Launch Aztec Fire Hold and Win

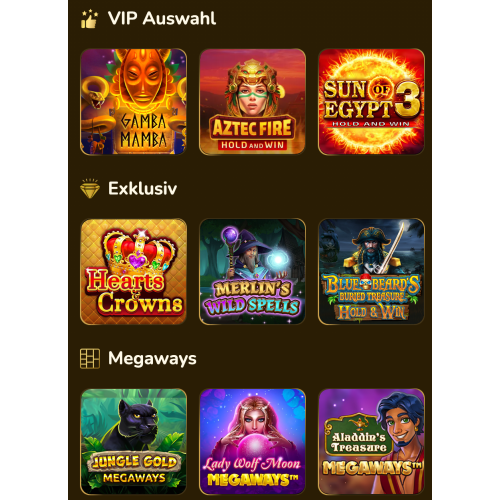[x=252, y=102]
